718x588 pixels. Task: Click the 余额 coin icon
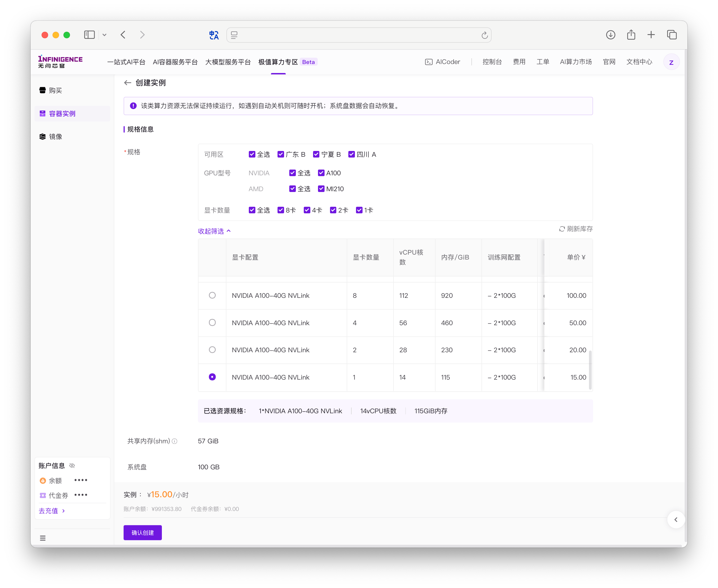pos(43,481)
